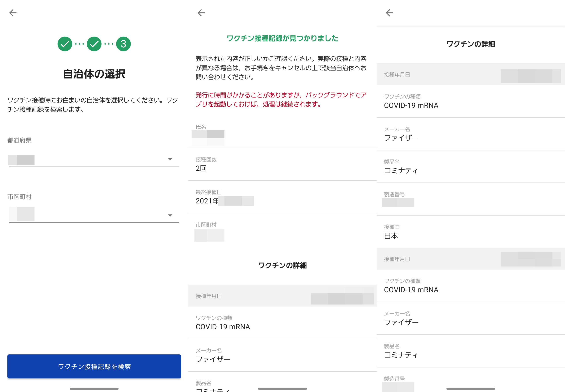Tap the 接種国 日本 row
This screenshot has width=565, height=392.
point(470,232)
